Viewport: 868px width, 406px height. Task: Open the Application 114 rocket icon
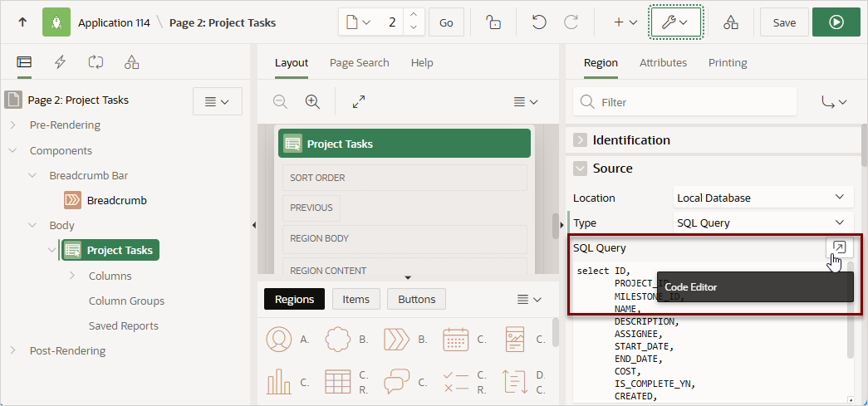click(x=56, y=22)
